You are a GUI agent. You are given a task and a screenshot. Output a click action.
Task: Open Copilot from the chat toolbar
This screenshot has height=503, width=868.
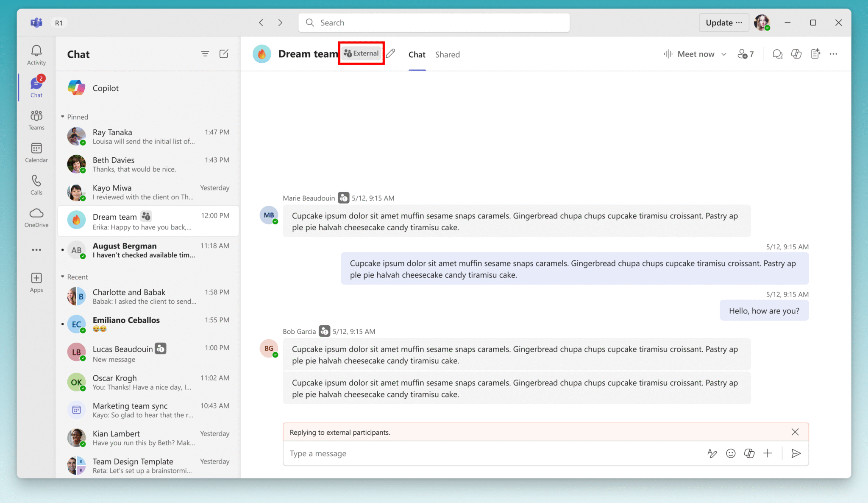[x=796, y=54]
